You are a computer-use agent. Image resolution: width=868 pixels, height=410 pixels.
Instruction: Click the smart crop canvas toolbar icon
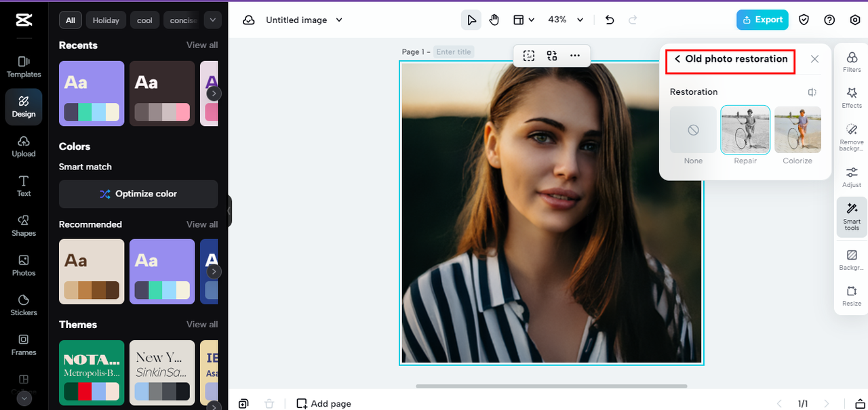tap(529, 56)
